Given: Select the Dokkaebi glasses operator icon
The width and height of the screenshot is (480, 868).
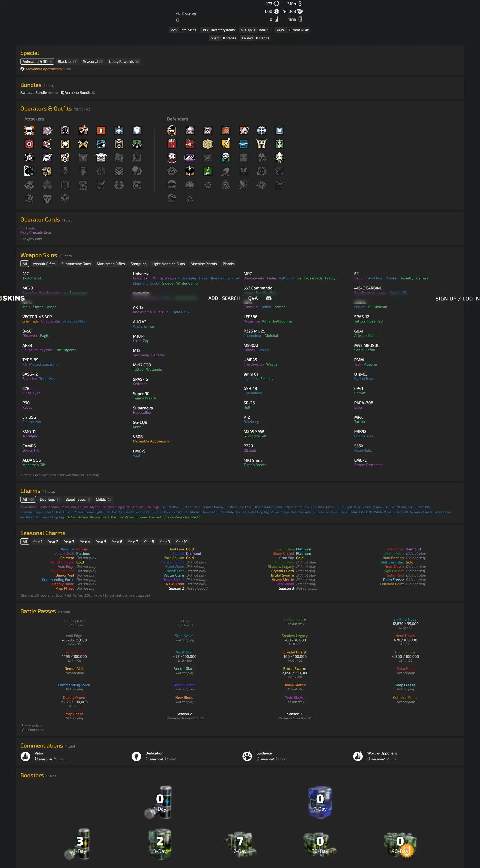Looking at the screenshot, I should 101,157.
